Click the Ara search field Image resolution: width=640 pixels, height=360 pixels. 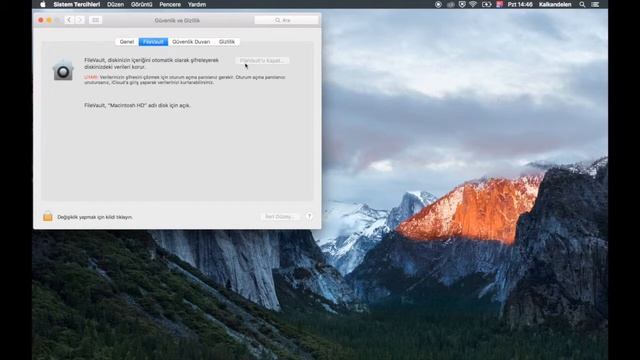pyautogui.click(x=287, y=20)
